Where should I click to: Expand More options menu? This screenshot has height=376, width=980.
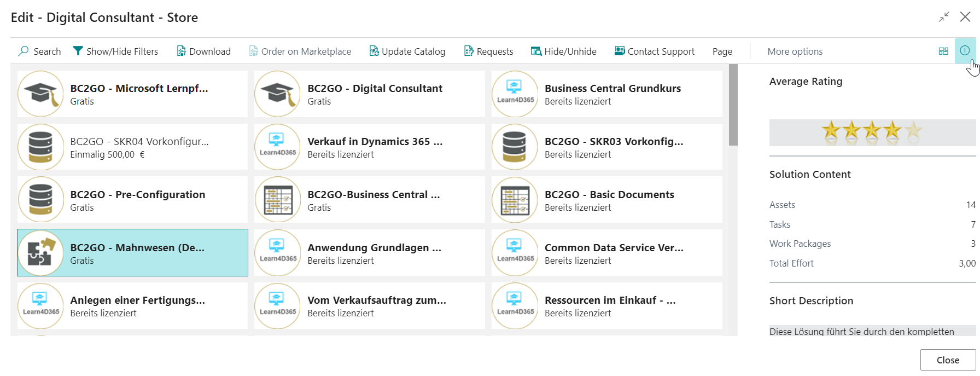[x=795, y=51]
